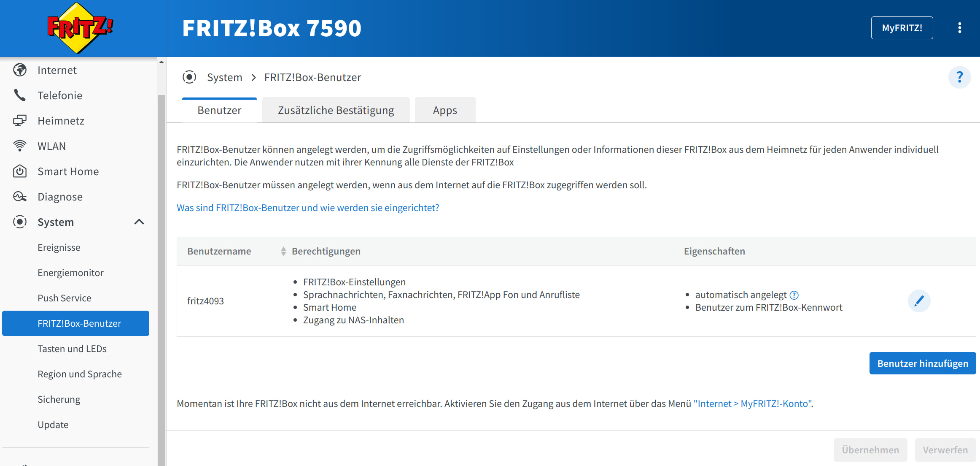Switch to the Apps tab
This screenshot has width=980, height=466.
[445, 111]
